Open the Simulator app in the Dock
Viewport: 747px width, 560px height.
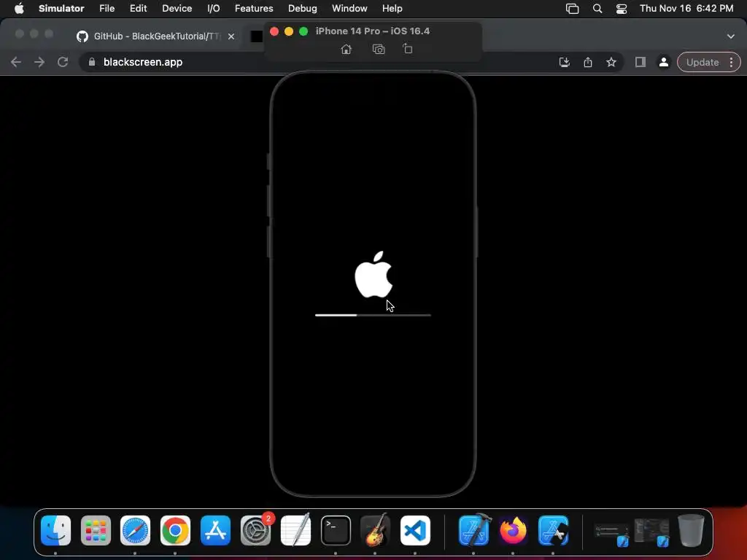coord(553,530)
